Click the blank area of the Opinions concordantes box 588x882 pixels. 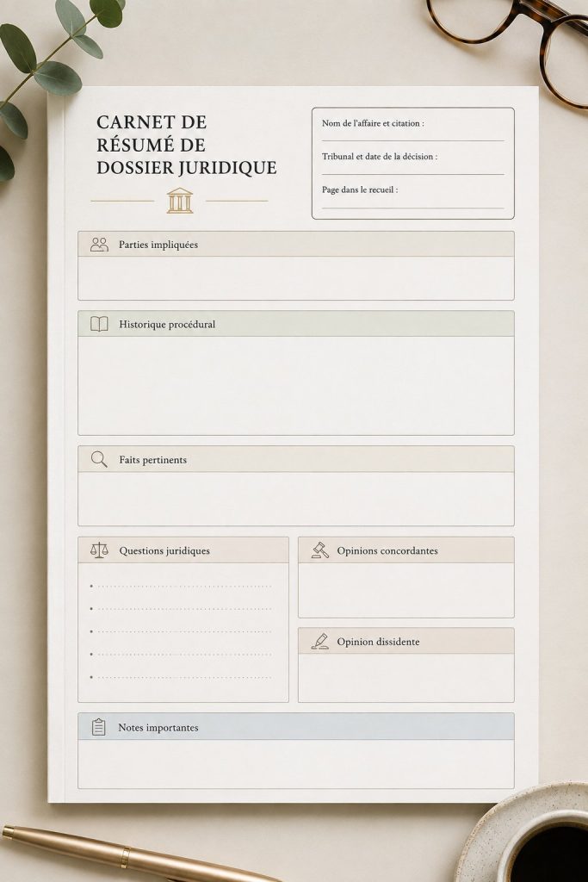405,590
